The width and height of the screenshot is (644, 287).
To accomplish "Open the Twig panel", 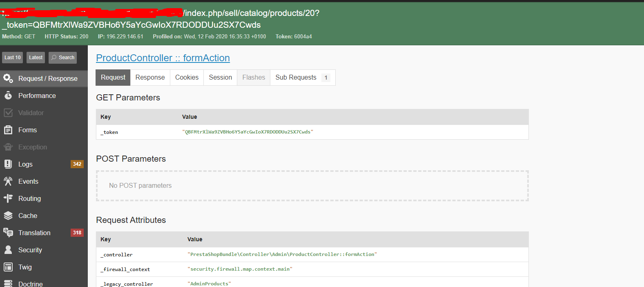I will point(44,267).
